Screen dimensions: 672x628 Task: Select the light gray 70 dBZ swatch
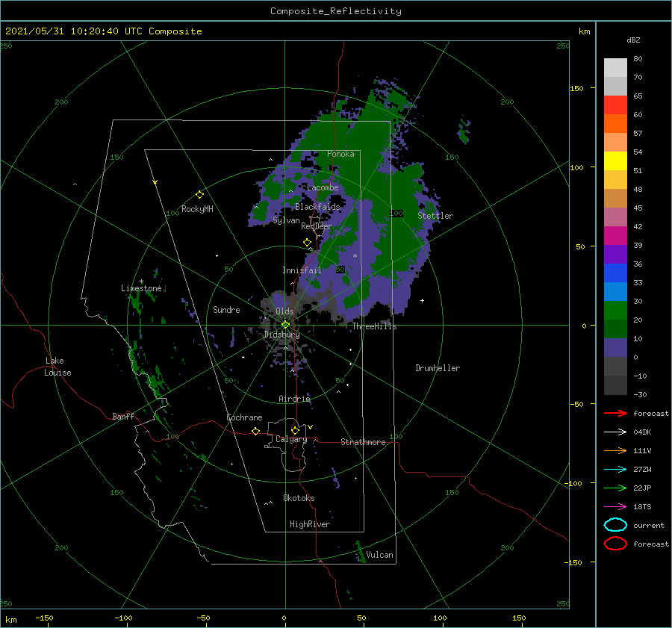(x=615, y=68)
